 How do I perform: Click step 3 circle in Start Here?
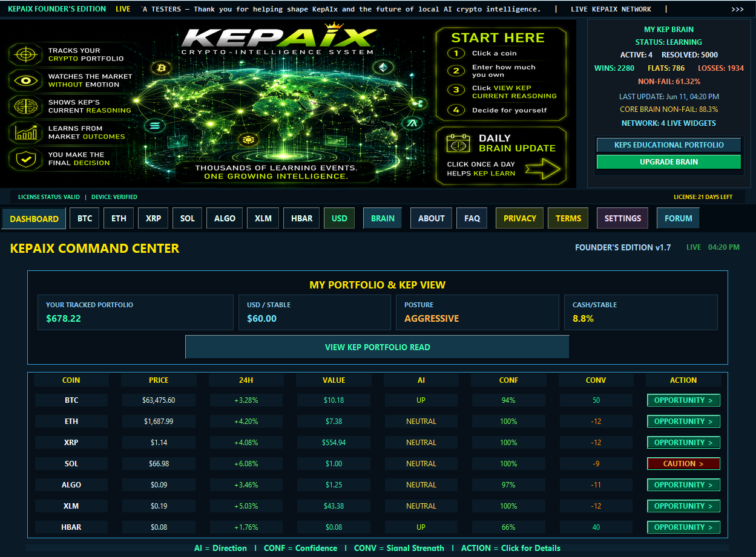456,90
